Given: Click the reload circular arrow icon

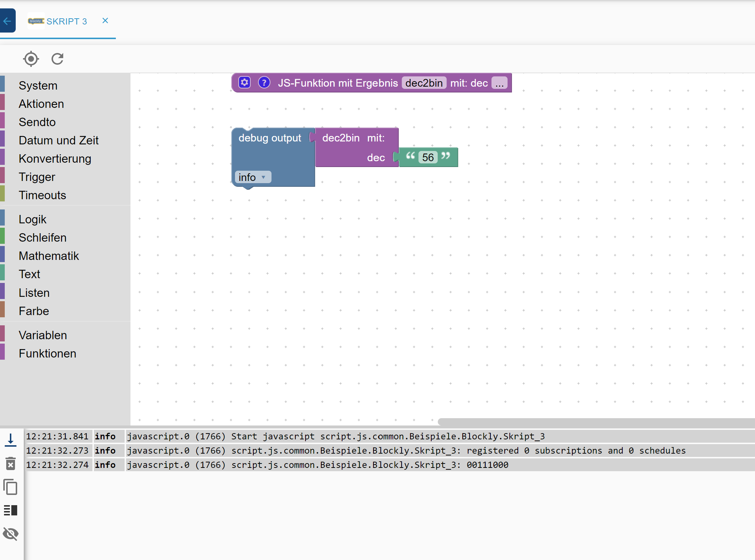Looking at the screenshot, I should click(x=57, y=59).
